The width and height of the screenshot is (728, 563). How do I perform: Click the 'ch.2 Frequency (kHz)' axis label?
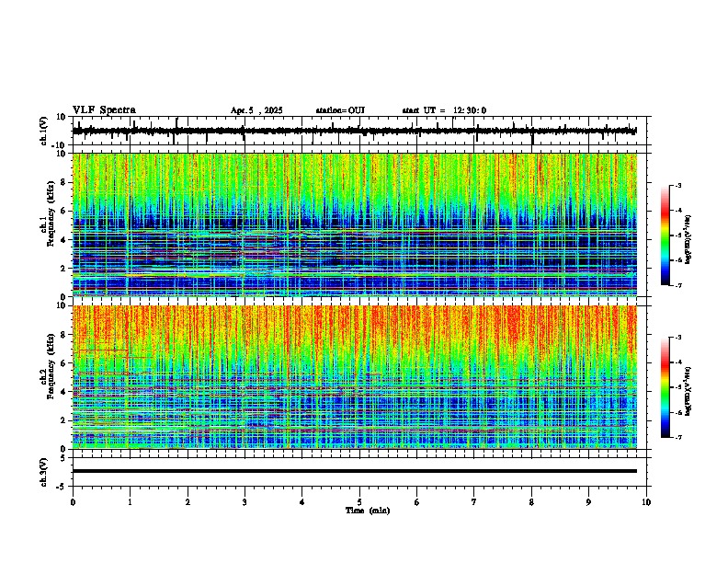[x=49, y=366]
